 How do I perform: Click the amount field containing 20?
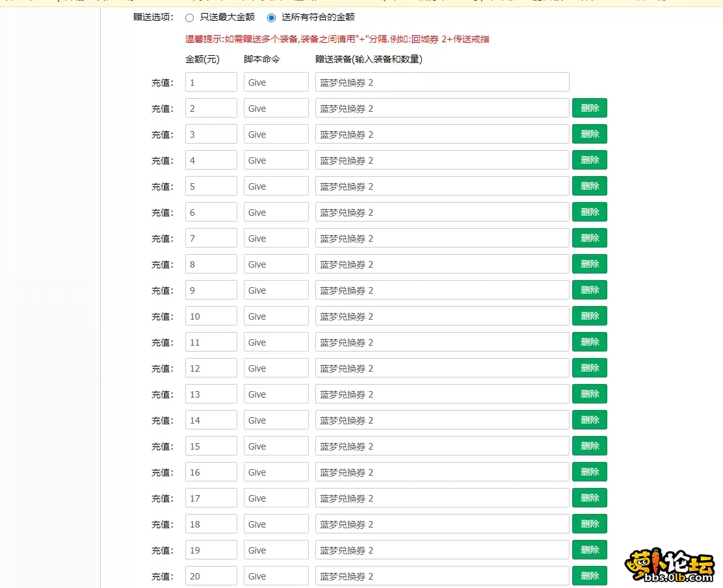click(x=211, y=576)
